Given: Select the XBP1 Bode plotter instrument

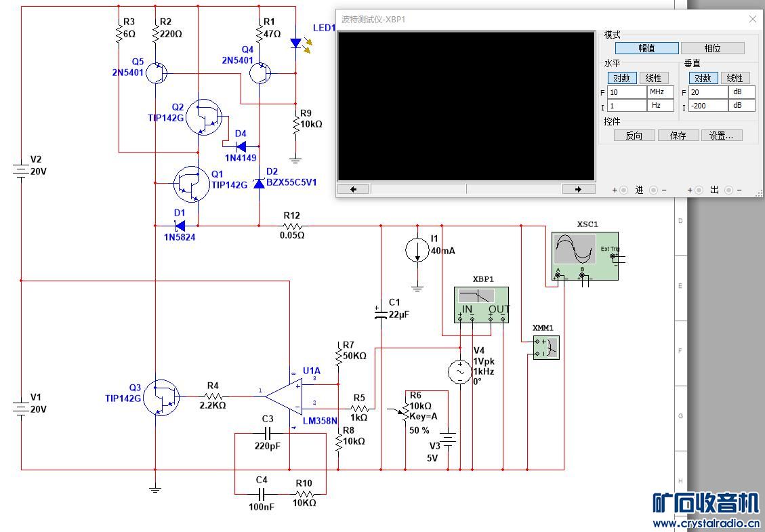Looking at the screenshot, I should click(x=481, y=305).
